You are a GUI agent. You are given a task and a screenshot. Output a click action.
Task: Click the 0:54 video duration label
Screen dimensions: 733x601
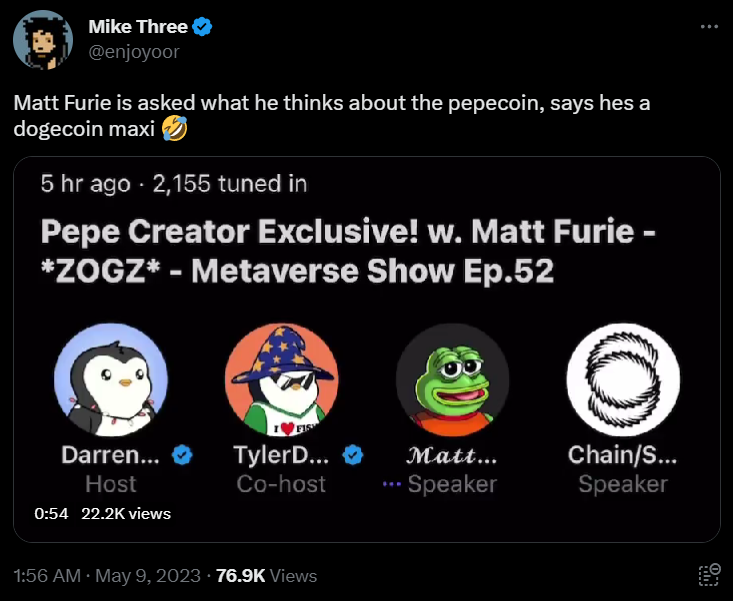pyautogui.click(x=50, y=514)
